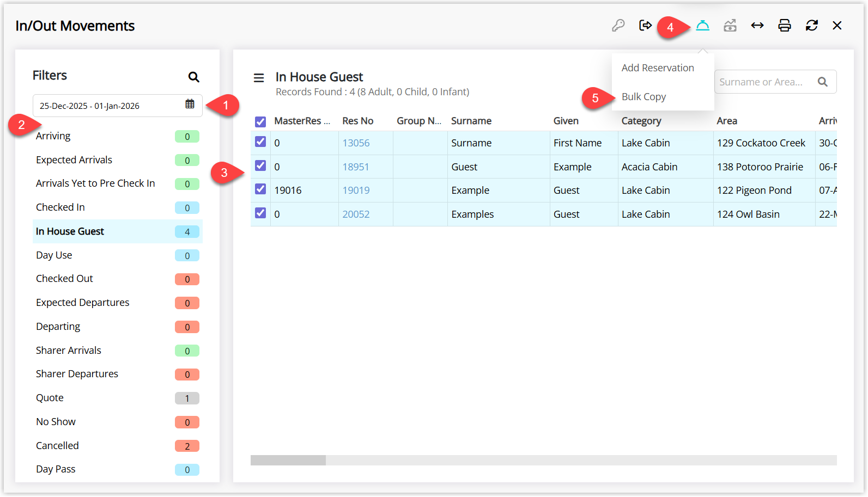Open reservation number 20052 link
The width and height of the screenshot is (868, 497).
tap(356, 214)
